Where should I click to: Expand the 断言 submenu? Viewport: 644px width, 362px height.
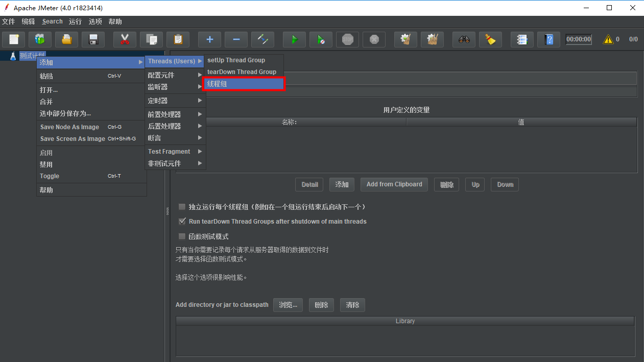click(175, 138)
